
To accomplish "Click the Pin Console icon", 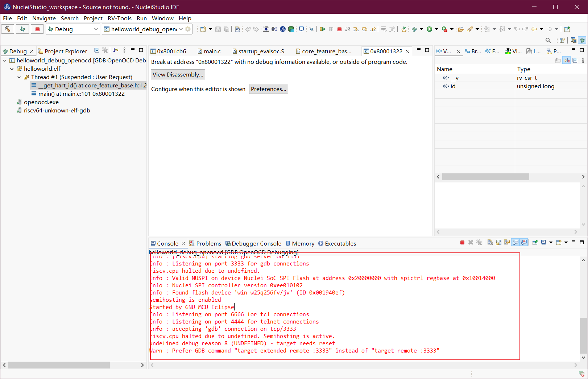I will point(535,243).
